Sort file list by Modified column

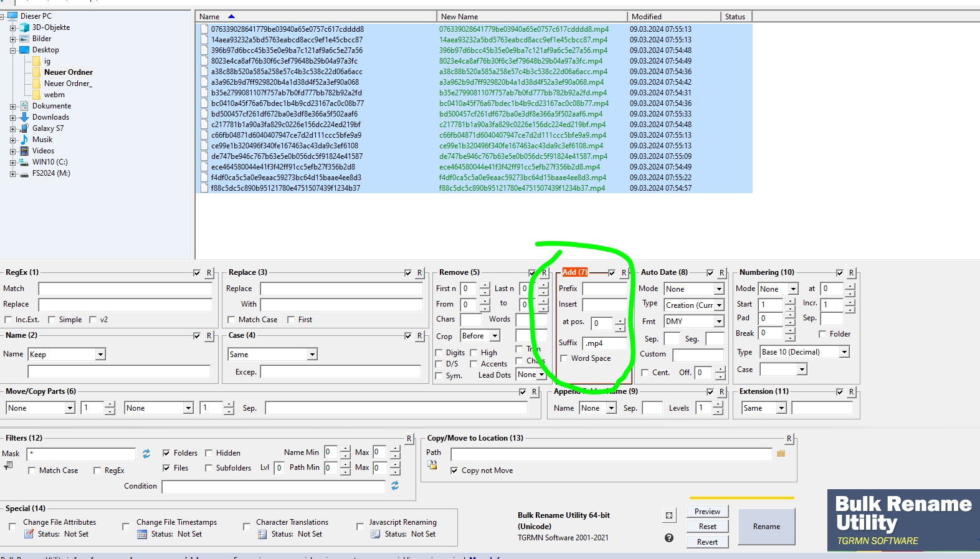[673, 17]
